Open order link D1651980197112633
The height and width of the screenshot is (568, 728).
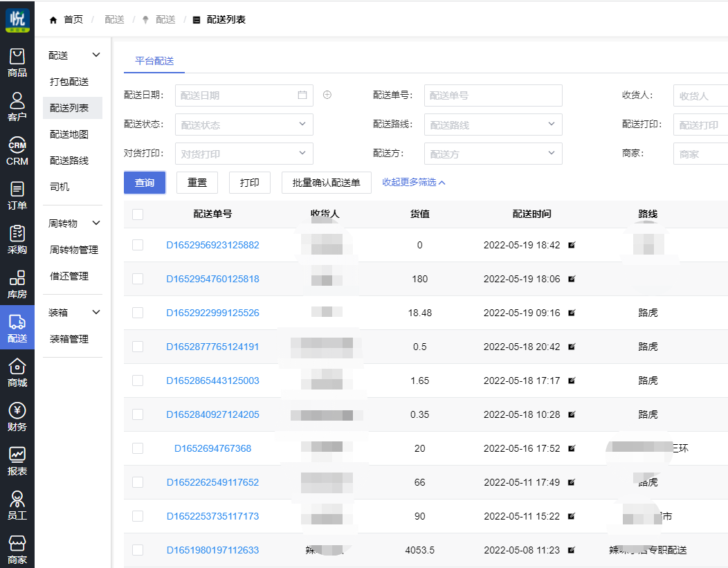click(x=212, y=550)
